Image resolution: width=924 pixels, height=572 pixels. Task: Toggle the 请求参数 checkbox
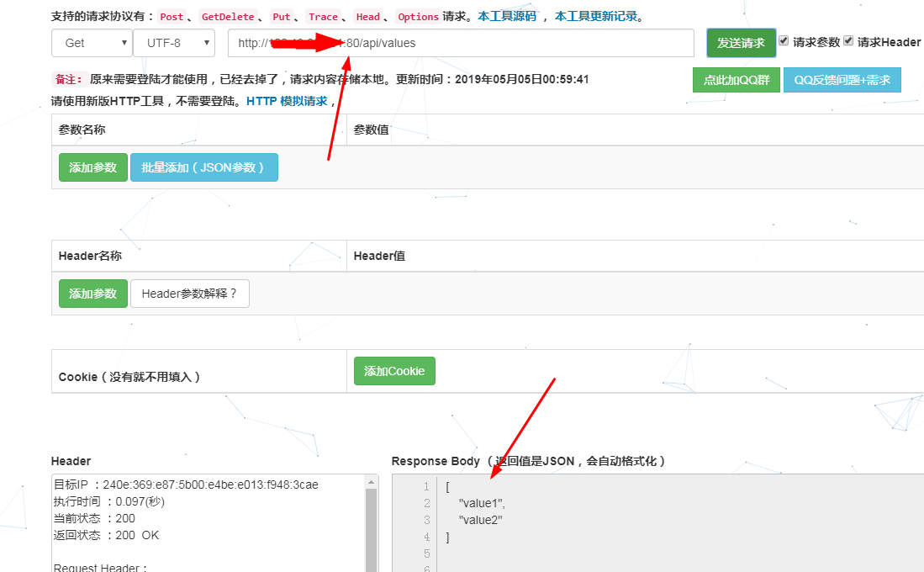784,41
